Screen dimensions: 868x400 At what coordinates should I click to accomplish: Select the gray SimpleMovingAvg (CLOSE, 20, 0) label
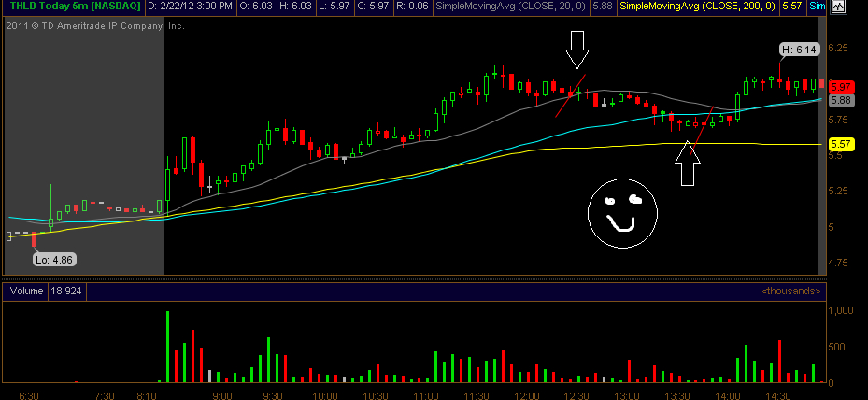point(510,7)
